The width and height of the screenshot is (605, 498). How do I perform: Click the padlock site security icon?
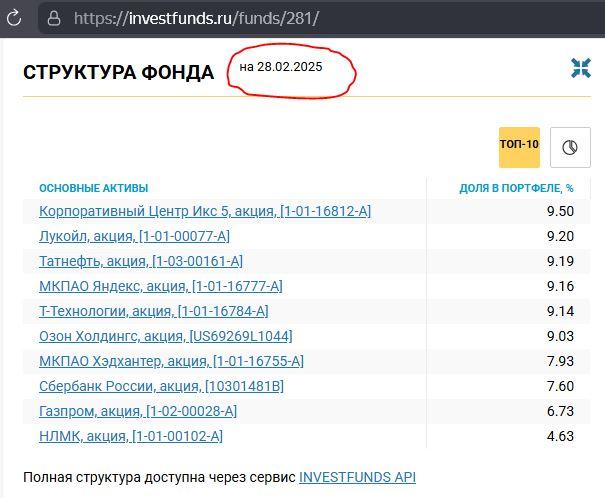54,18
